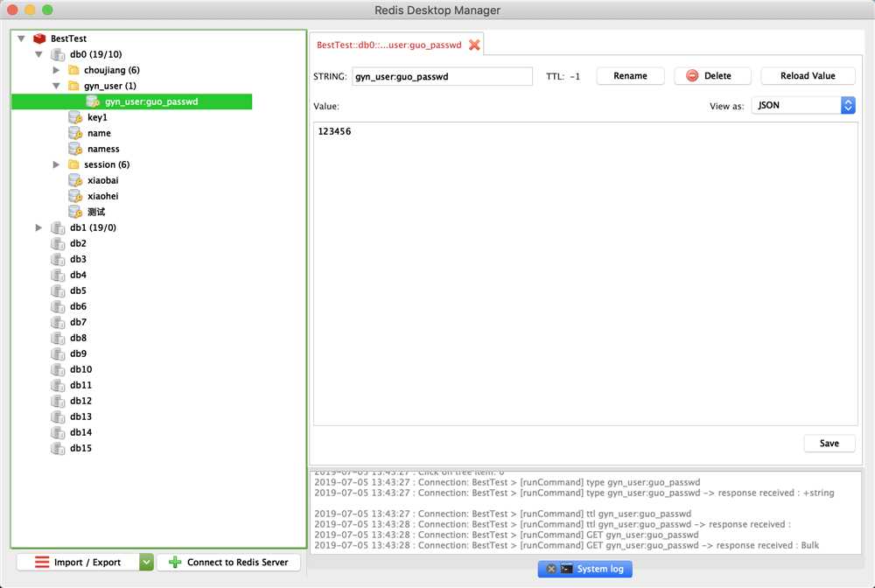Collapse the db0 database node
This screenshot has width=875, height=588.
pos(38,54)
